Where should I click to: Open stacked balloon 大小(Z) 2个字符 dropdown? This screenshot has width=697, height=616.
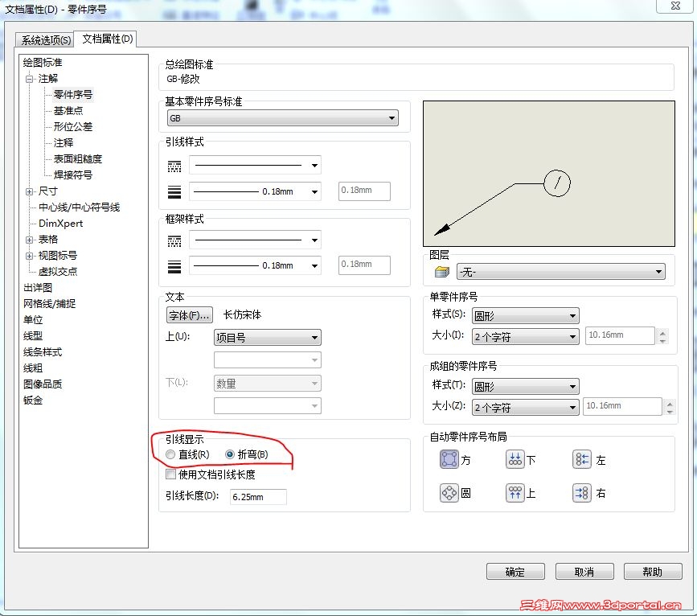tap(526, 408)
